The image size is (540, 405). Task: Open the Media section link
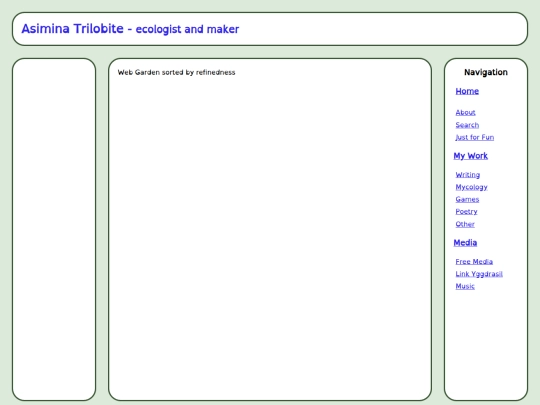click(465, 243)
